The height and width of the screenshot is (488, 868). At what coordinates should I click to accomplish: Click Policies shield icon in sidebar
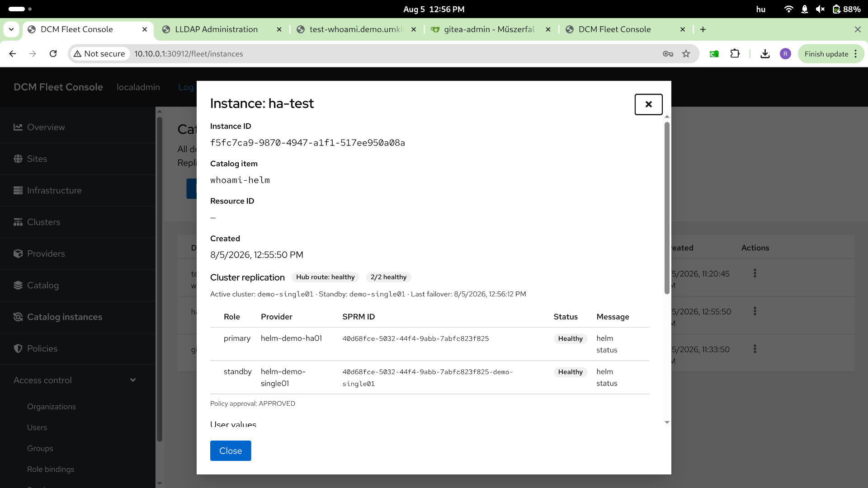18,348
